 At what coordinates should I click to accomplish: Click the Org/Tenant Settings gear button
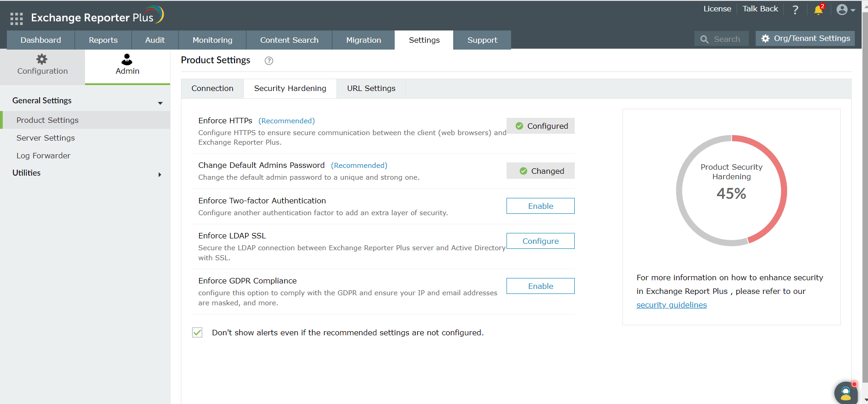(x=805, y=39)
